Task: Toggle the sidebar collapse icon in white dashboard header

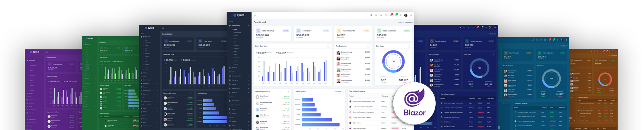Action: [255, 15]
